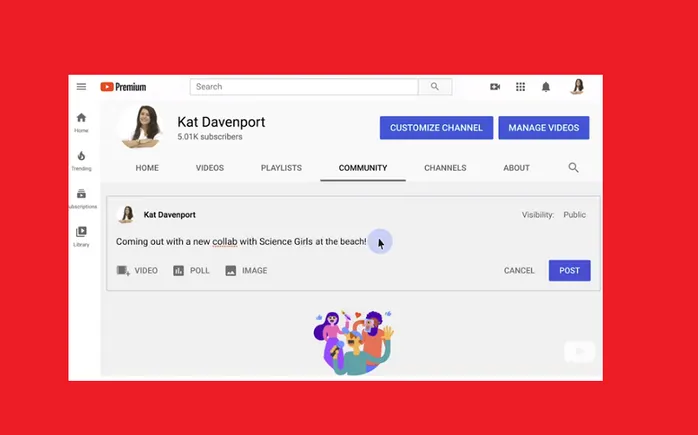Add an image to the post
This screenshot has width=698, height=435.
click(x=246, y=270)
